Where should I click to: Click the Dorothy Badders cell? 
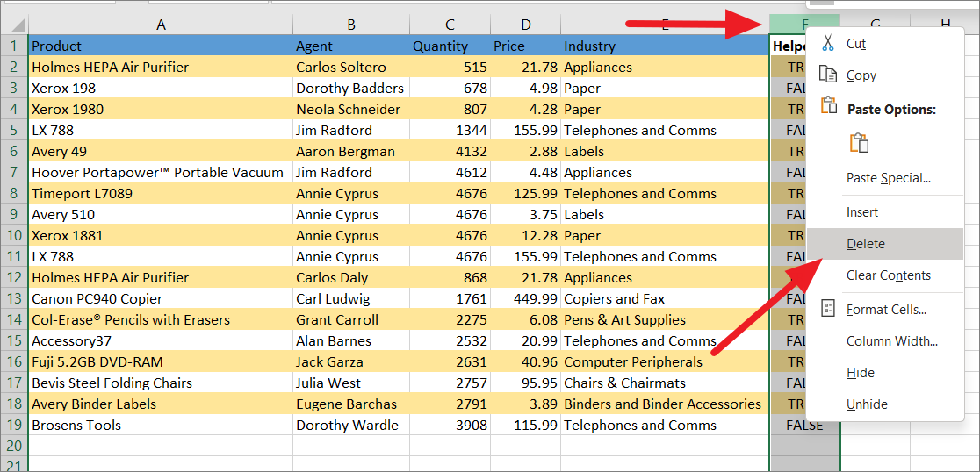351,88
